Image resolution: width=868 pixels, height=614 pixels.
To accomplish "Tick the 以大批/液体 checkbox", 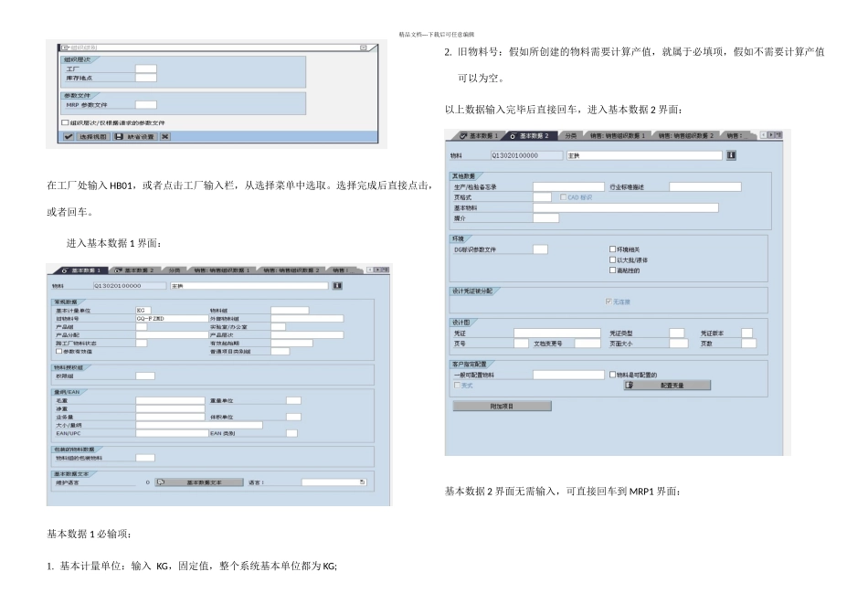I will (x=612, y=259).
